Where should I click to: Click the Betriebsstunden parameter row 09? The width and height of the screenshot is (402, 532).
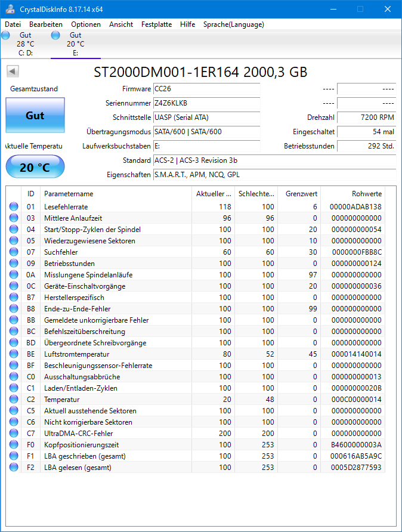point(196,263)
